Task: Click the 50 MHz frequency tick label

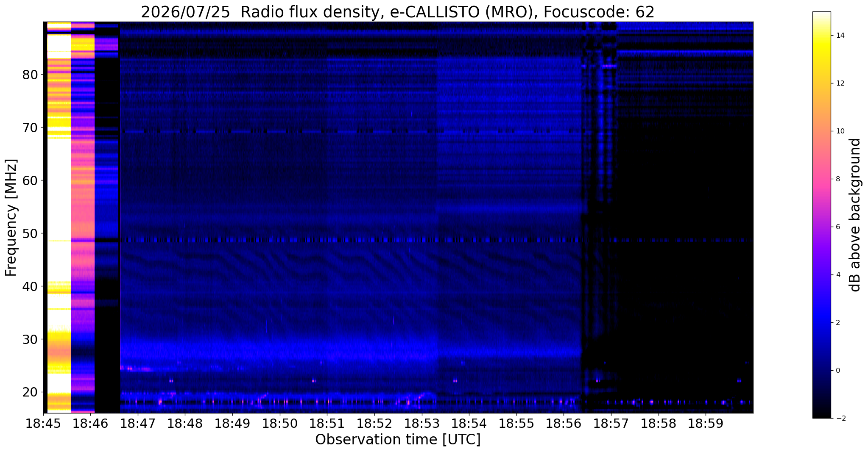Action: [x=30, y=234]
